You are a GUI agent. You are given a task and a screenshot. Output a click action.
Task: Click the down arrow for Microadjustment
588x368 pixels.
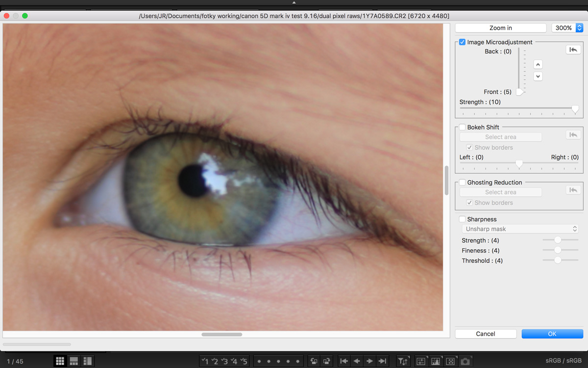click(538, 76)
